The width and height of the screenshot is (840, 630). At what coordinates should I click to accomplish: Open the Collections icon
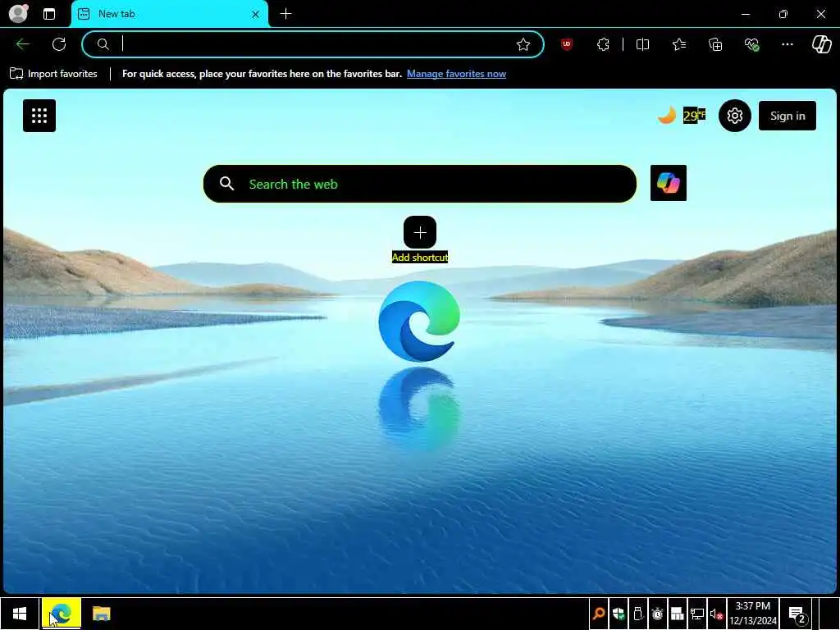click(x=715, y=44)
